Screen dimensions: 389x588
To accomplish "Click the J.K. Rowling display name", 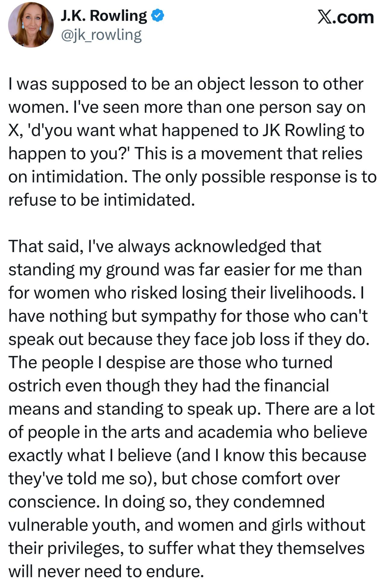I will [x=104, y=16].
